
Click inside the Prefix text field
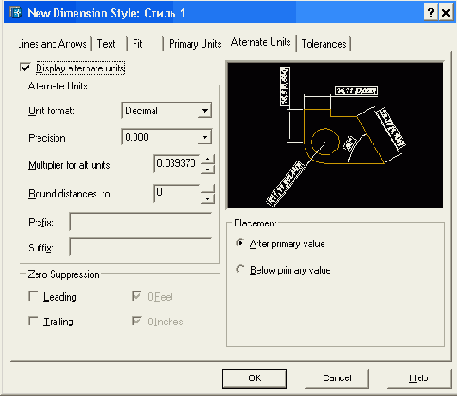(141, 221)
